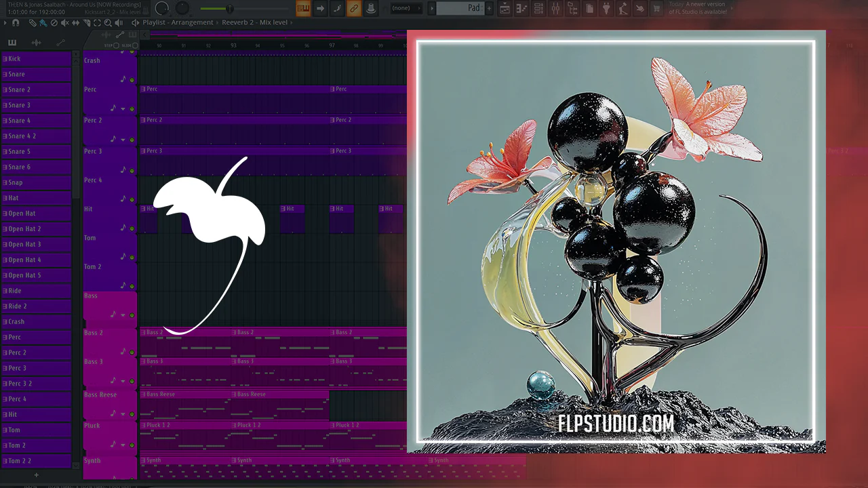Mute the Hit track
This screenshot has height=488, width=868.
pos(132,229)
